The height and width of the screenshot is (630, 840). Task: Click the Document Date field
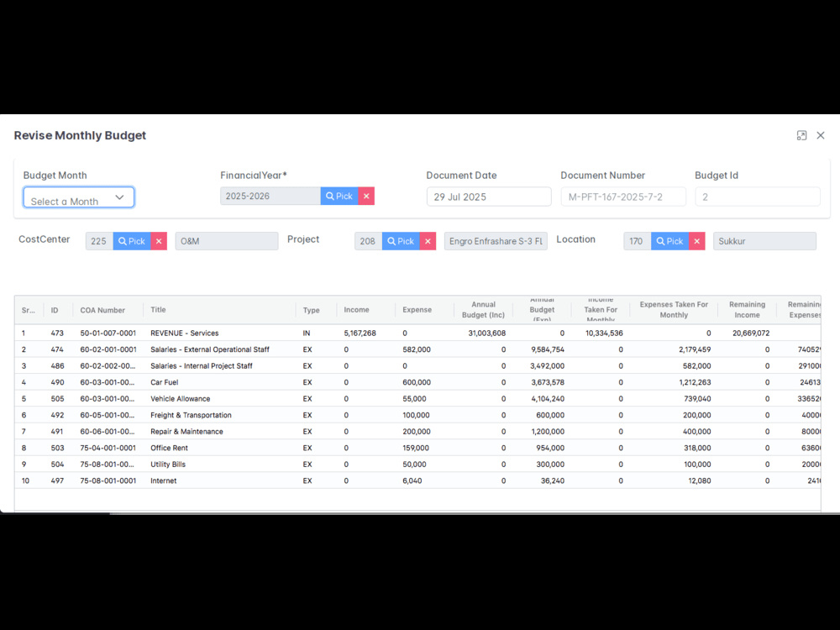pos(489,197)
